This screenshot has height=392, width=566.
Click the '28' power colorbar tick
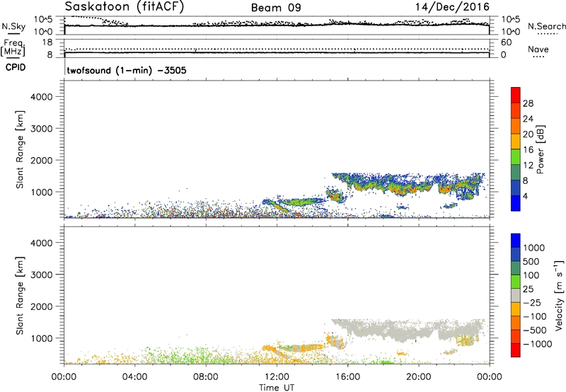(x=528, y=103)
